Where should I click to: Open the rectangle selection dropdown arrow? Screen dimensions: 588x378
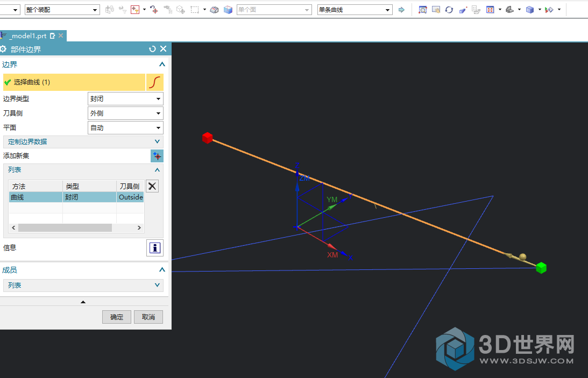pyautogui.click(x=204, y=10)
